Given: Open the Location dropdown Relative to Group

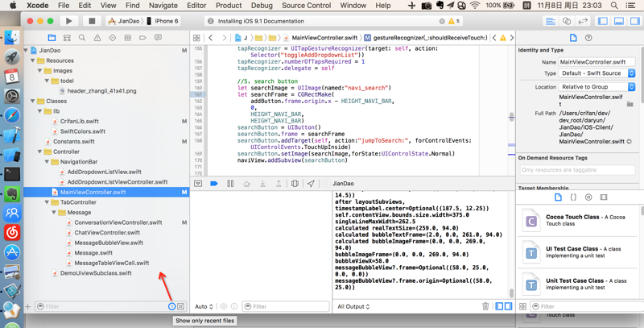Looking at the screenshot, I should point(597,87).
